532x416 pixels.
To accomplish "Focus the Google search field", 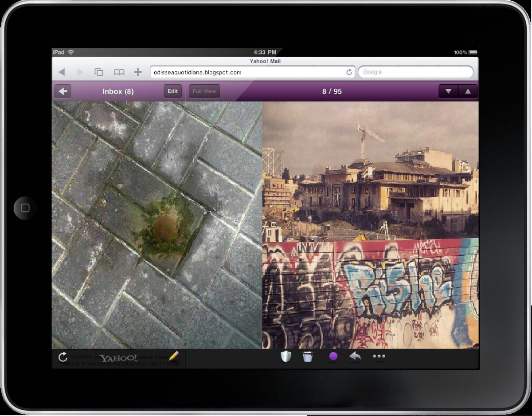I will click(415, 72).
